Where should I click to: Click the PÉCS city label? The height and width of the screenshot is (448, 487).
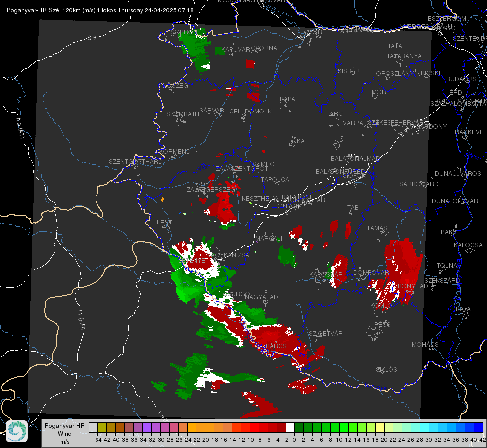pyautogui.click(x=382, y=324)
